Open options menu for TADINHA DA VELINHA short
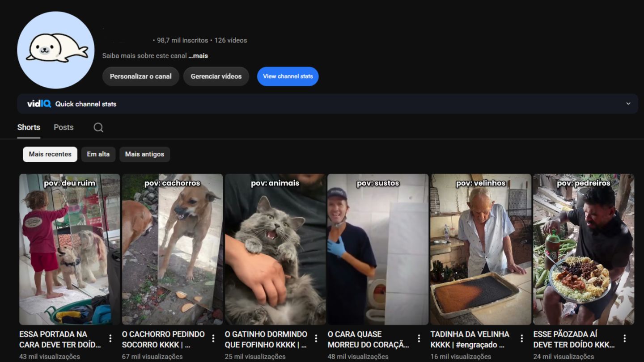This screenshot has height=362, width=644. tap(522, 338)
